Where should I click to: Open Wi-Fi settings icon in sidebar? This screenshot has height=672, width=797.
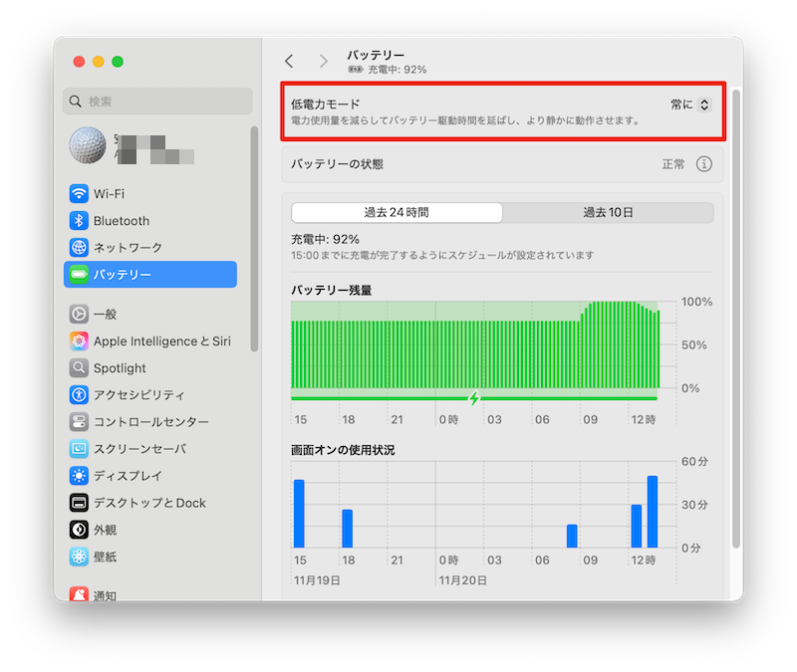click(80, 194)
